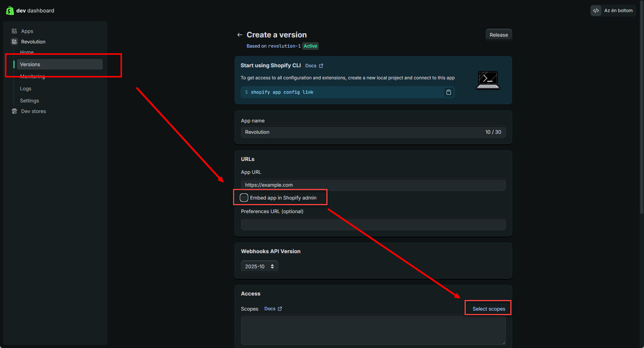Open Versions in the sidebar

coord(30,64)
